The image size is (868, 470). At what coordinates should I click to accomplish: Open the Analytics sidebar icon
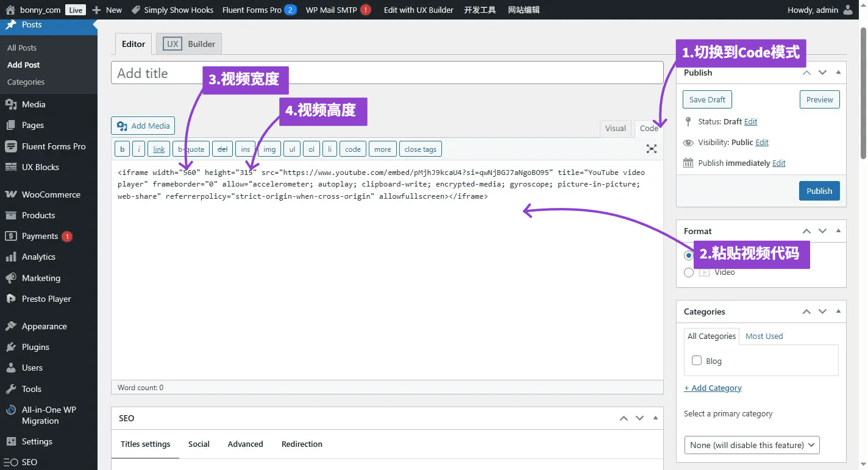pos(10,257)
